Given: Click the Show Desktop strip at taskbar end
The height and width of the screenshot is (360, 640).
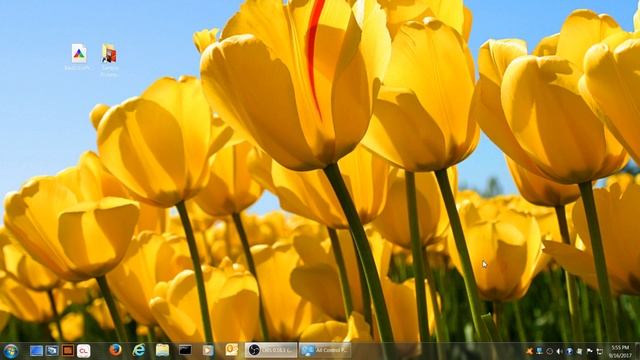Looking at the screenshot, I should click(x=637, y=351).
